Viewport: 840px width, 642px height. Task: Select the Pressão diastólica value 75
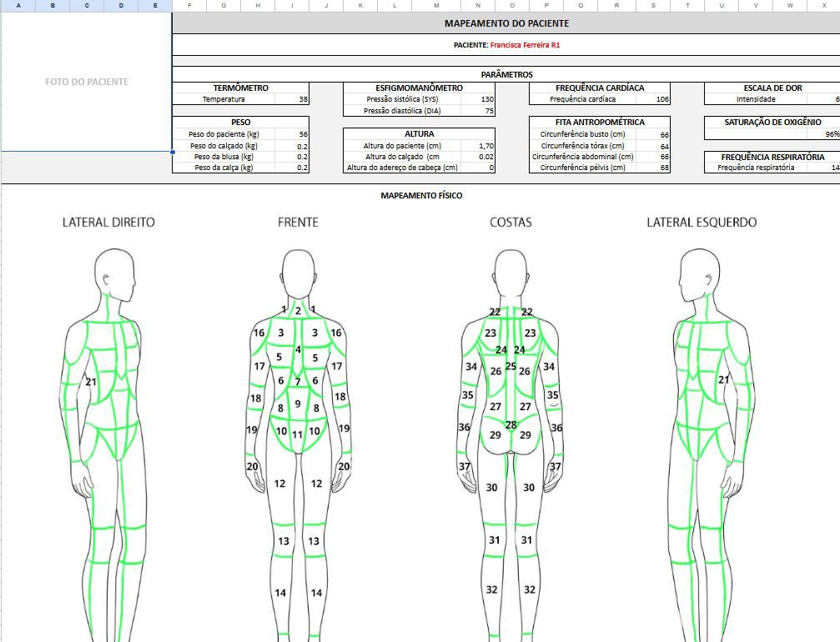tap(478, 111)
